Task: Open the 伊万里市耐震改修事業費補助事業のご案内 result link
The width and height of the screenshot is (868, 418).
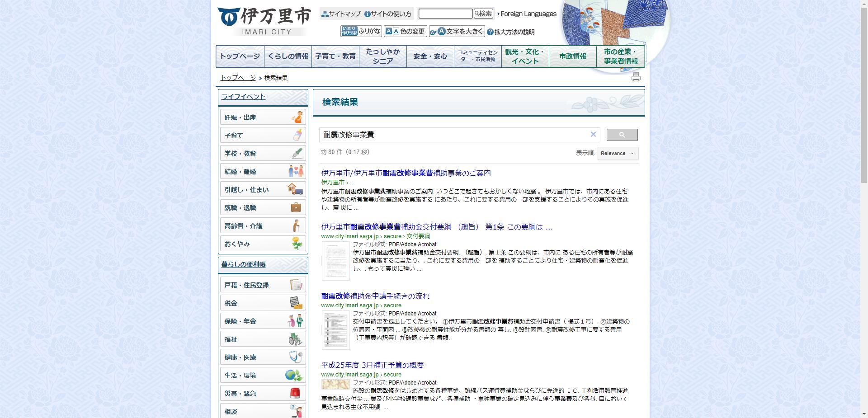Action: pyautogui.click(x=406, y=173)
